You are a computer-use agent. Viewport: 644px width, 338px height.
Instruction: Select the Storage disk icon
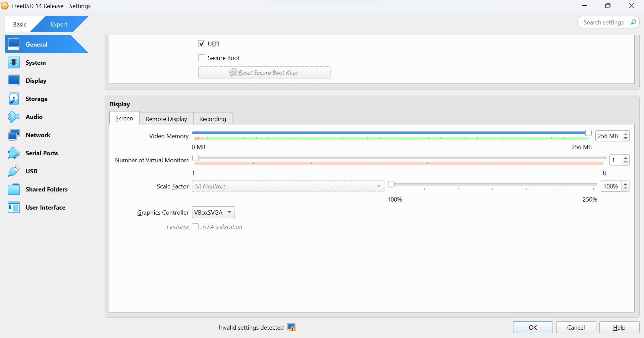[x=14, y=99]
